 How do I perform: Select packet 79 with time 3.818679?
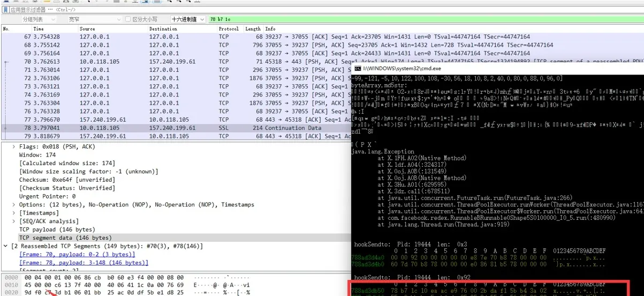pyautogui.click(x=177, y=136)
